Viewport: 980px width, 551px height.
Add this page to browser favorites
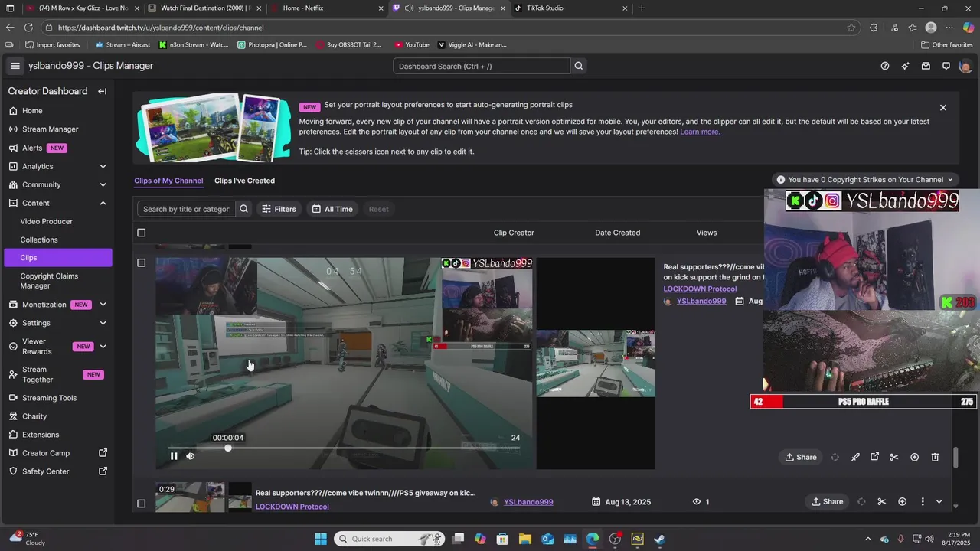[x=851, y=28]
